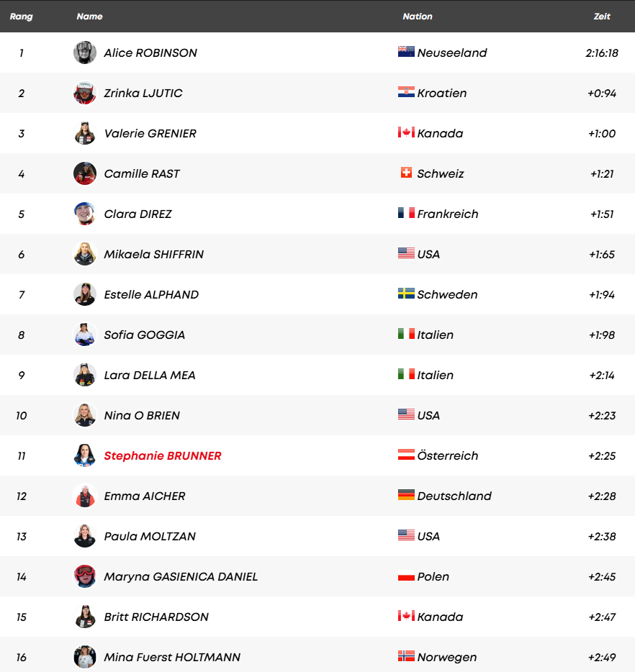Click Maryna Gasienica Daniel's helmet photo
This screenshot has width=635, height=672.
[85, 576]
